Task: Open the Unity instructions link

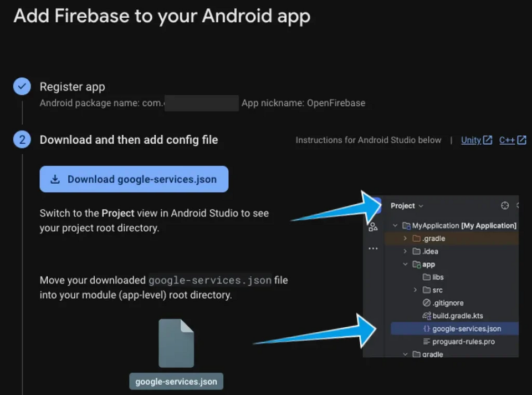Action: coord(471,140)
